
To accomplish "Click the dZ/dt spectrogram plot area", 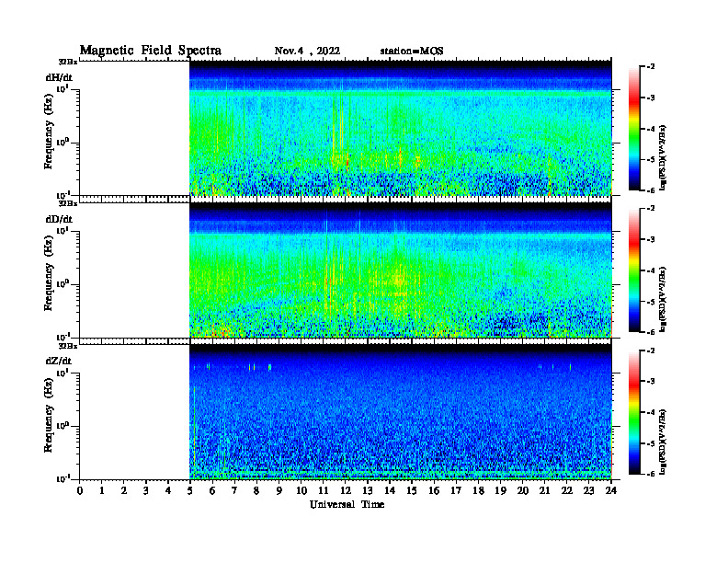I will click(x=400, y=411).
